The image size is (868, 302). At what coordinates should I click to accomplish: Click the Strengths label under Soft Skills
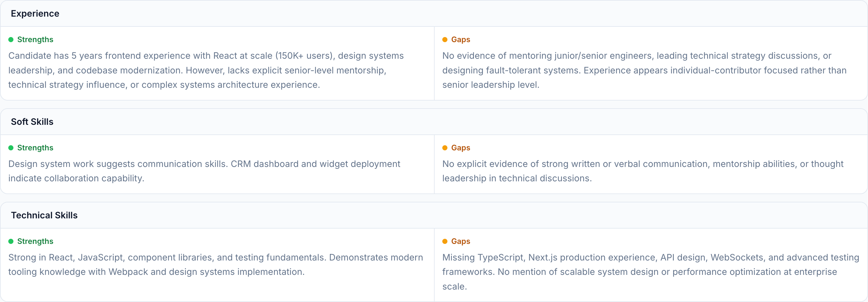(35, 148)
